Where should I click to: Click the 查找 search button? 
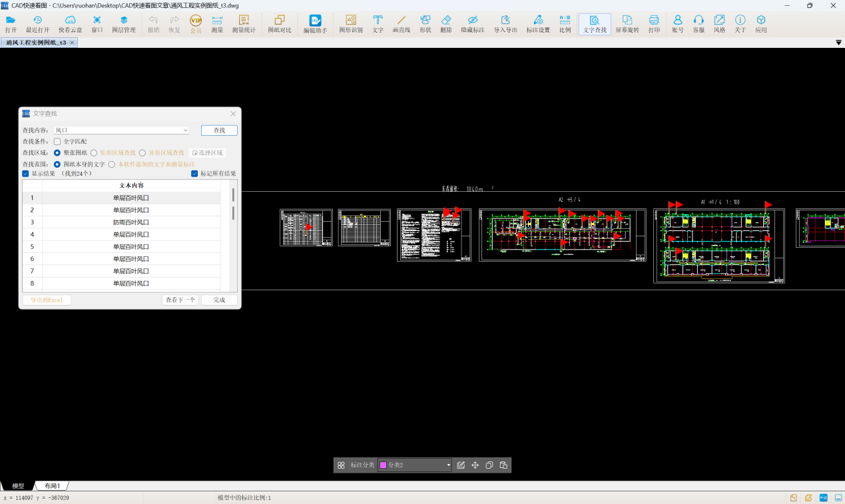coord(219,130)
